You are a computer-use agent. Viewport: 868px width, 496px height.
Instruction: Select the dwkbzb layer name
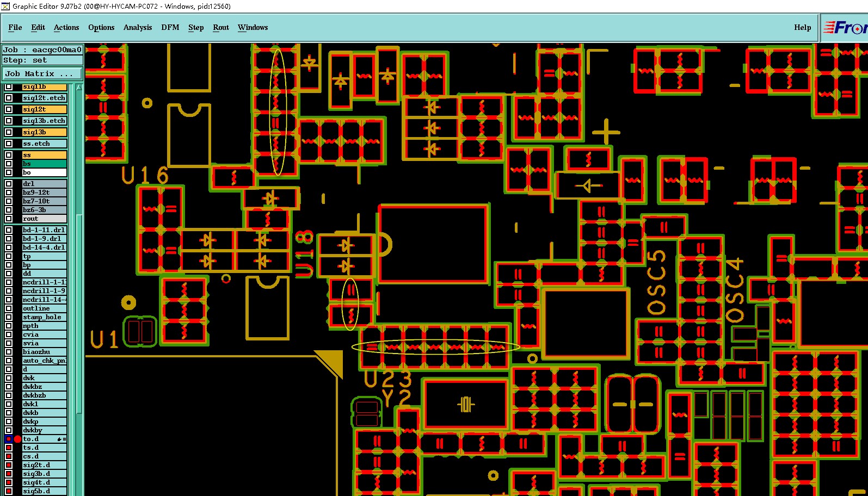click(x=44, y=395)
